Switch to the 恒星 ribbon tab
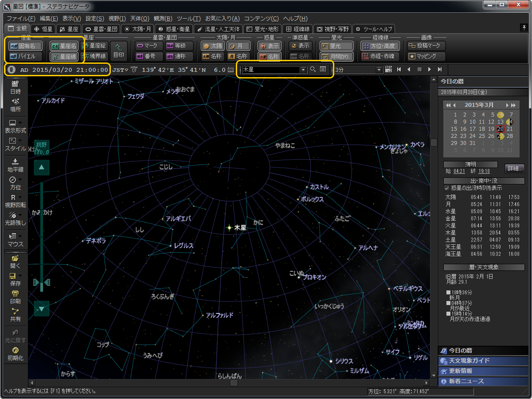 pyautogui.click(x=43, y=29)
